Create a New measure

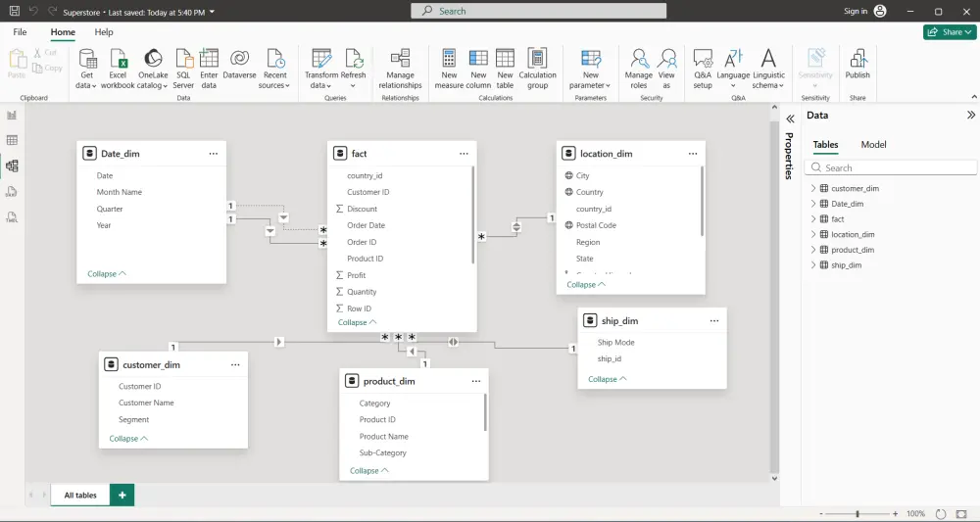449,69
